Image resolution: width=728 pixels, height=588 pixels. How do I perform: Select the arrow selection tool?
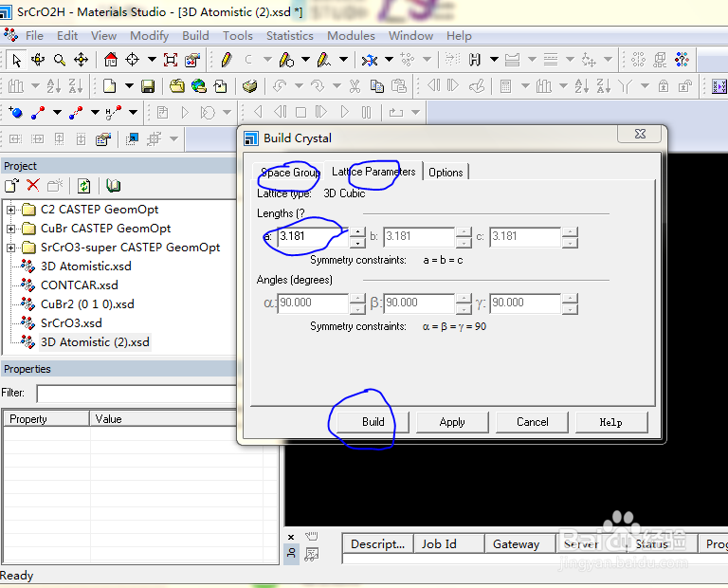[16, 60]
